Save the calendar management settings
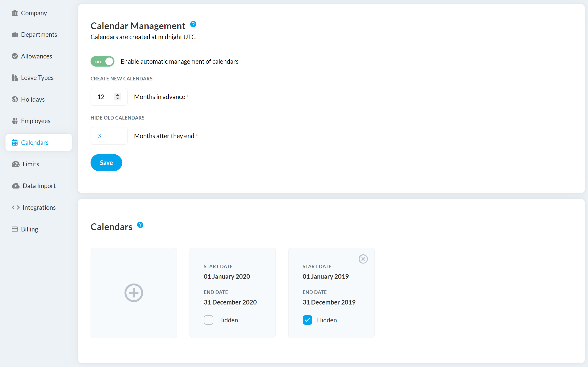 [106, 163]
